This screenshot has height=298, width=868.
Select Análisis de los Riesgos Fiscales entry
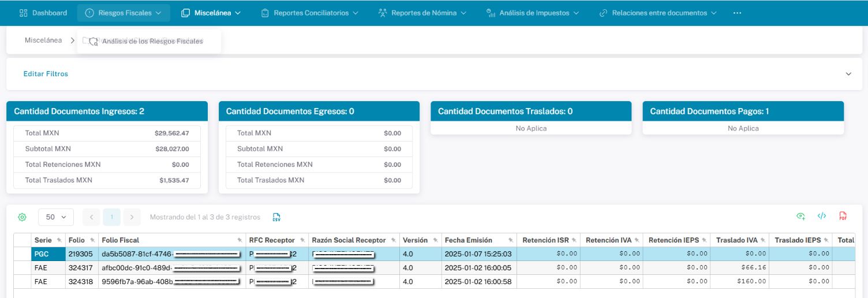pos(152,42)
